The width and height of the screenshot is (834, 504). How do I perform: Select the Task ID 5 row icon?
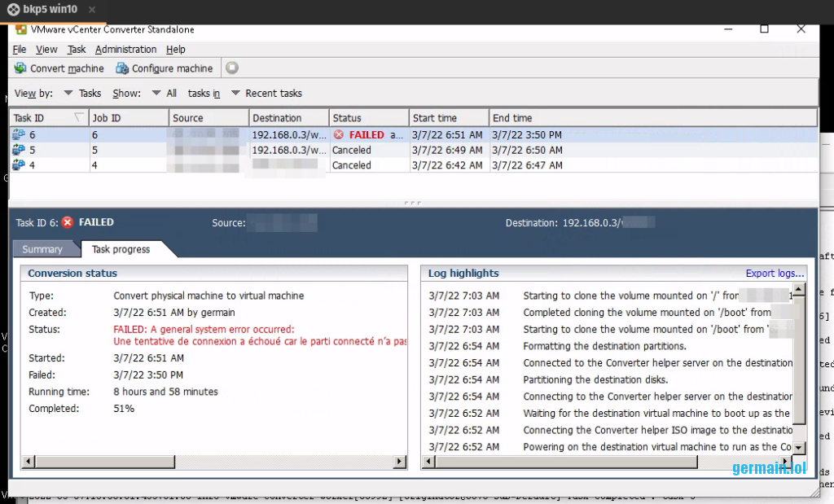pyautogui.click(x=19, y=150)
